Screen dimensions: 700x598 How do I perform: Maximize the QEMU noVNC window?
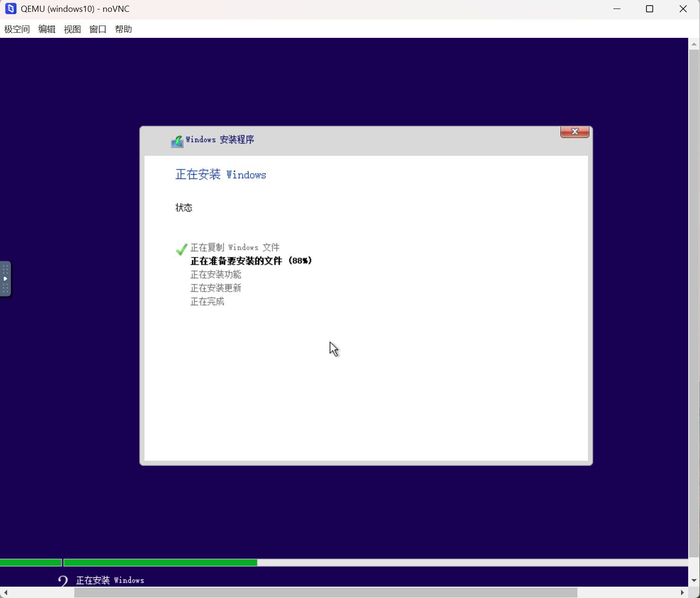click(x=649, y=9)
